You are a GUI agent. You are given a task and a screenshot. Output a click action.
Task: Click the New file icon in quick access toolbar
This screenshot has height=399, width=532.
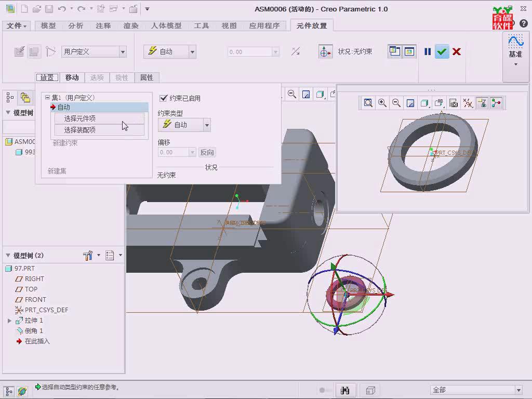tap(24, 9)
